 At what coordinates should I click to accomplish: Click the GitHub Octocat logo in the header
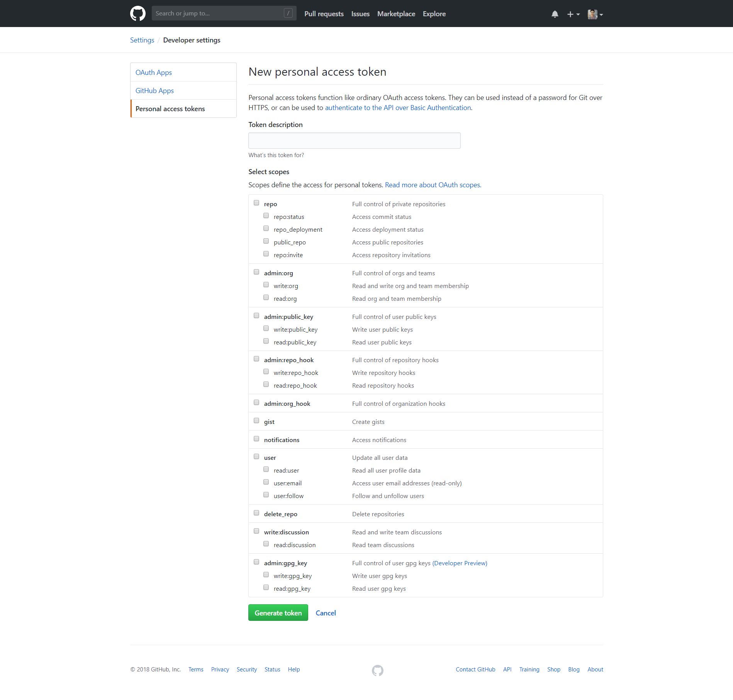(x=138, y=14)
